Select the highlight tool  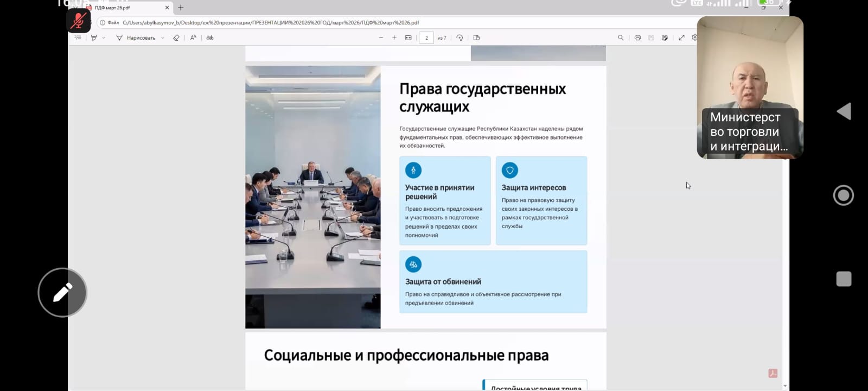94,37
